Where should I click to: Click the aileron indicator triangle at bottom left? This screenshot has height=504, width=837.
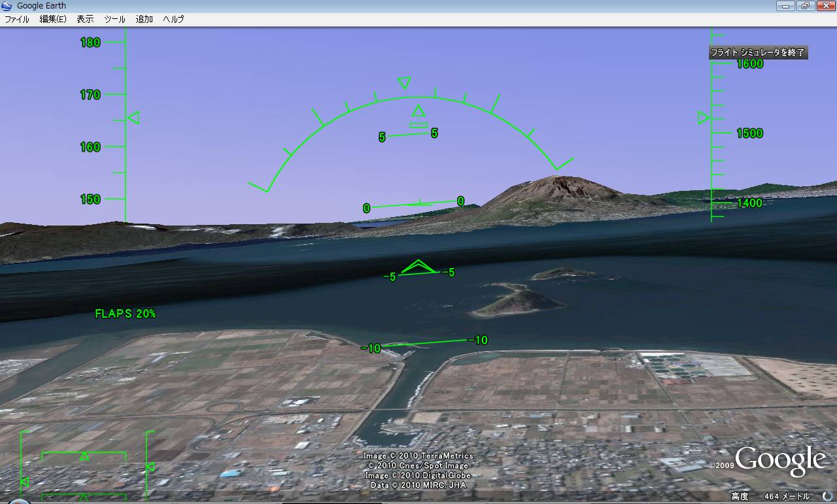(84, 456)
